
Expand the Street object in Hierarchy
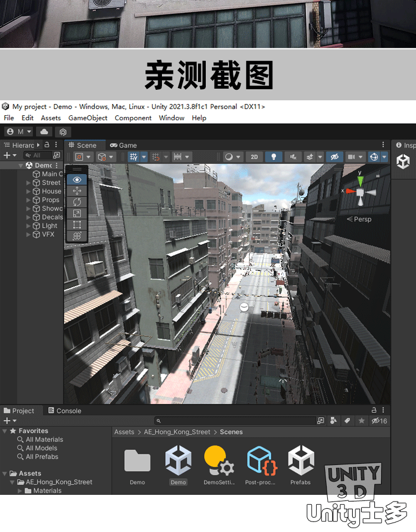point(29,183)
